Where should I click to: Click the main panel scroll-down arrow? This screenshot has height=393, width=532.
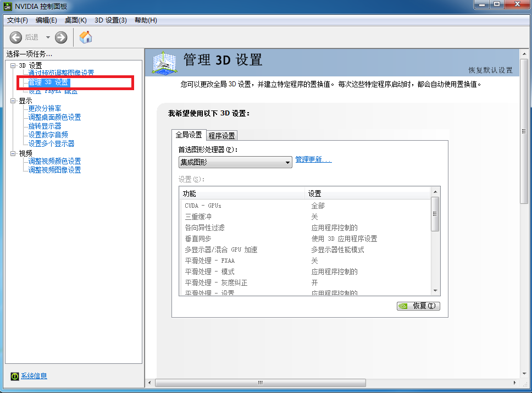pyautogui.click(x=524, y=374)
